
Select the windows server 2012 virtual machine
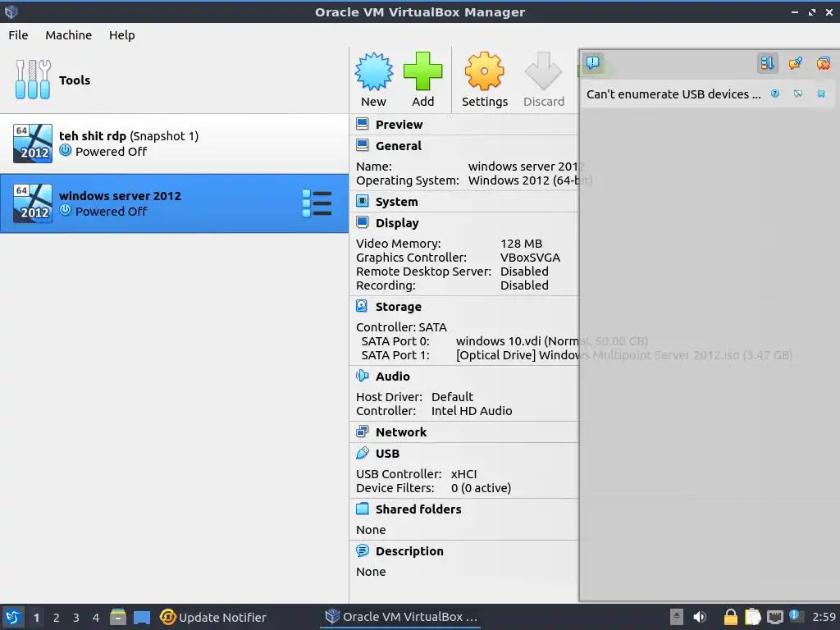[174, 203]
